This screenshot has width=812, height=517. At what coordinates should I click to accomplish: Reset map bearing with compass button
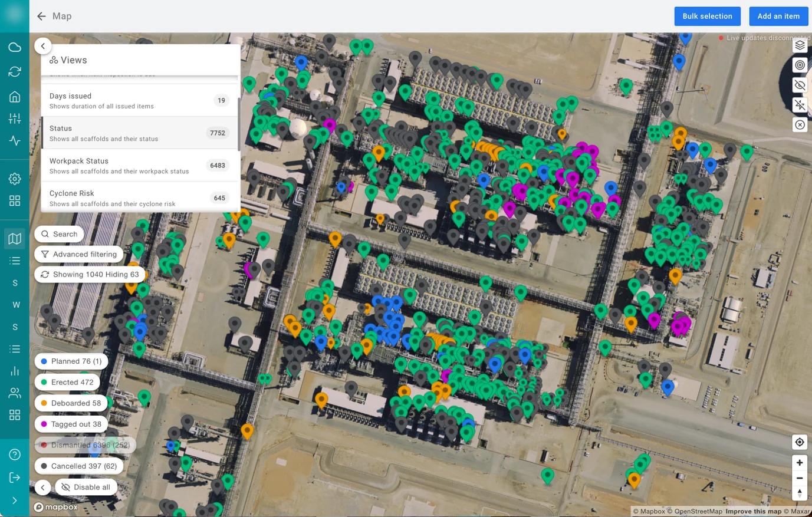pyautogui.click(x=800, y=493)
